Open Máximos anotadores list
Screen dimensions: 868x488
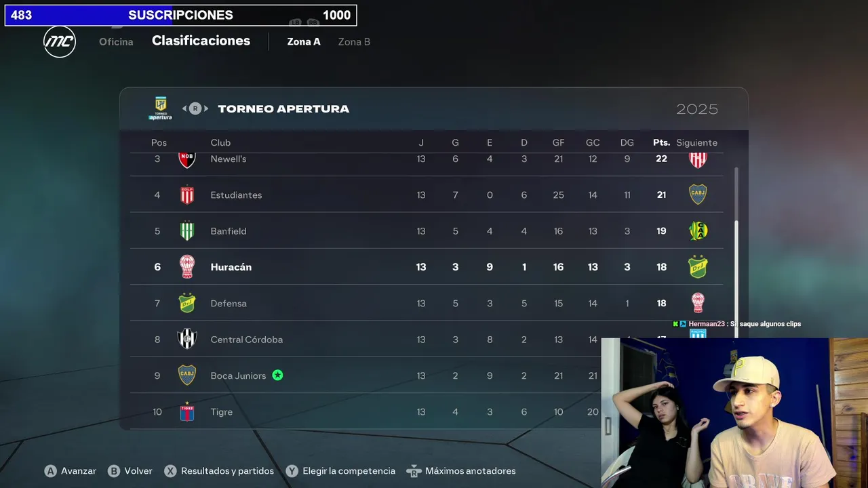461,470
